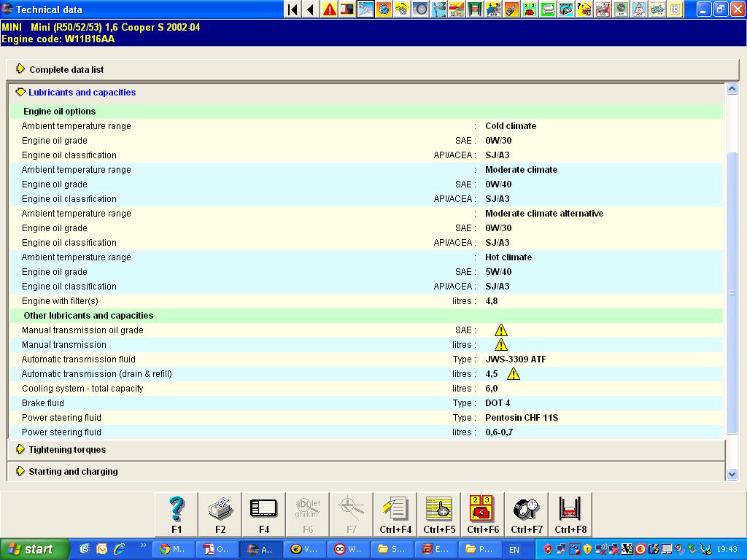Click the back arrow in top toolbar
This screenshot has width=747, height=560.
coord(311,9)
